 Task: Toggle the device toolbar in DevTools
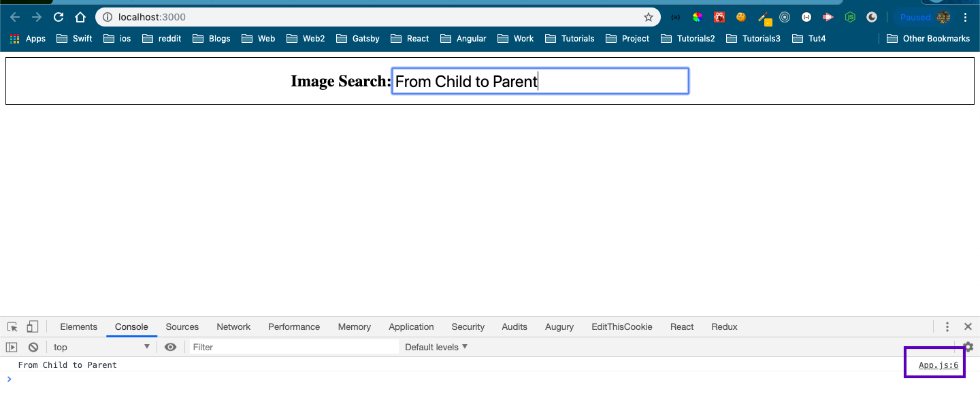33,327
